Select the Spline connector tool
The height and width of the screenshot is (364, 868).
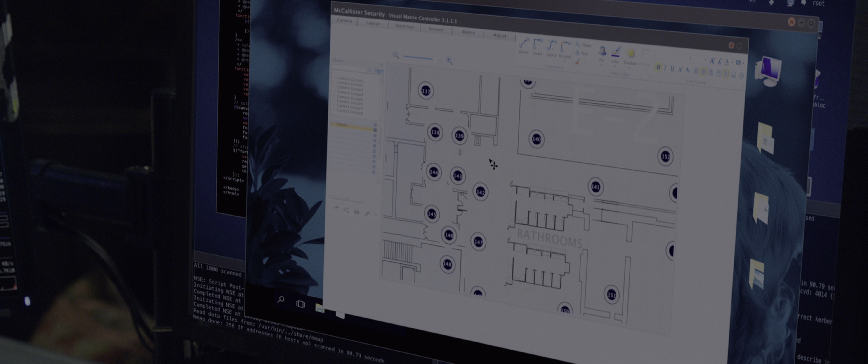click(551, 48)
